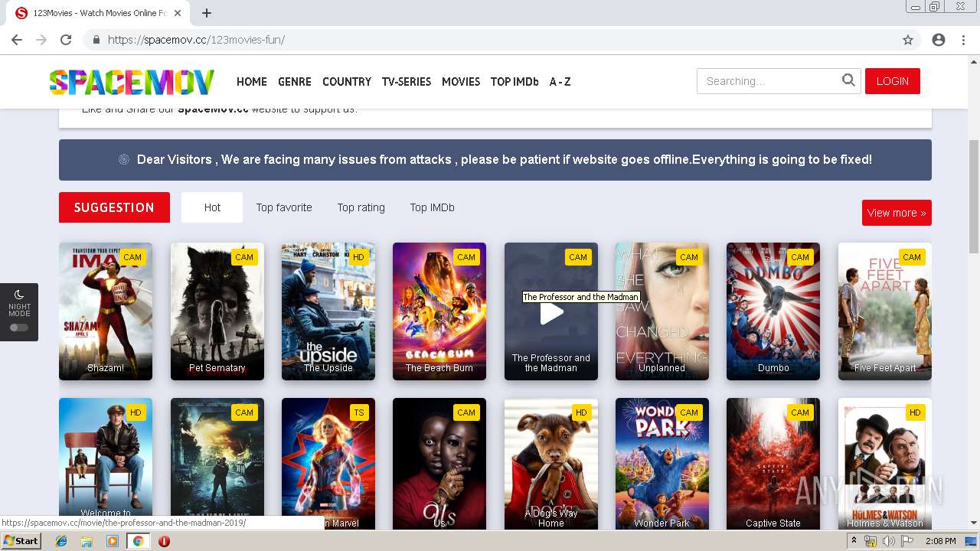Open the Welcome to Marwen poster
This screenshot has height=551, width=980.
pos(106,463)
